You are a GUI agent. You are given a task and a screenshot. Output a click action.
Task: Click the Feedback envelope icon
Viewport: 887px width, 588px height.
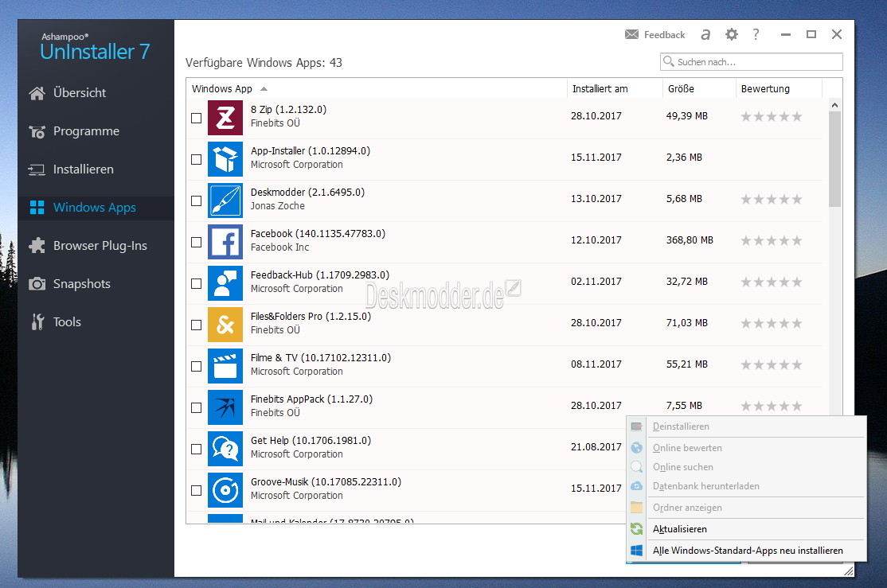(x=631, y=34)
